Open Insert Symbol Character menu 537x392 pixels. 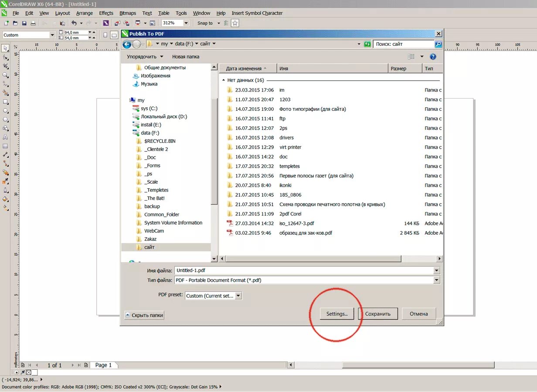(x=257, y=13)
